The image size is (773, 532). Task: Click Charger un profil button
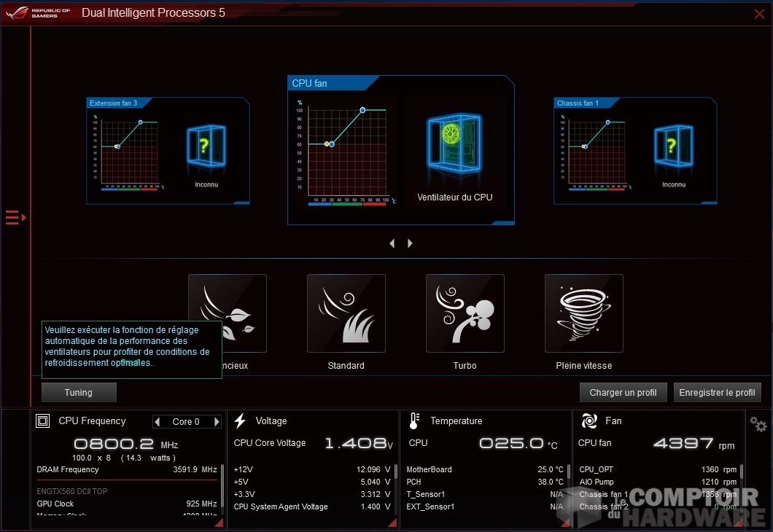pyautogui.click(x=623, y=393)
